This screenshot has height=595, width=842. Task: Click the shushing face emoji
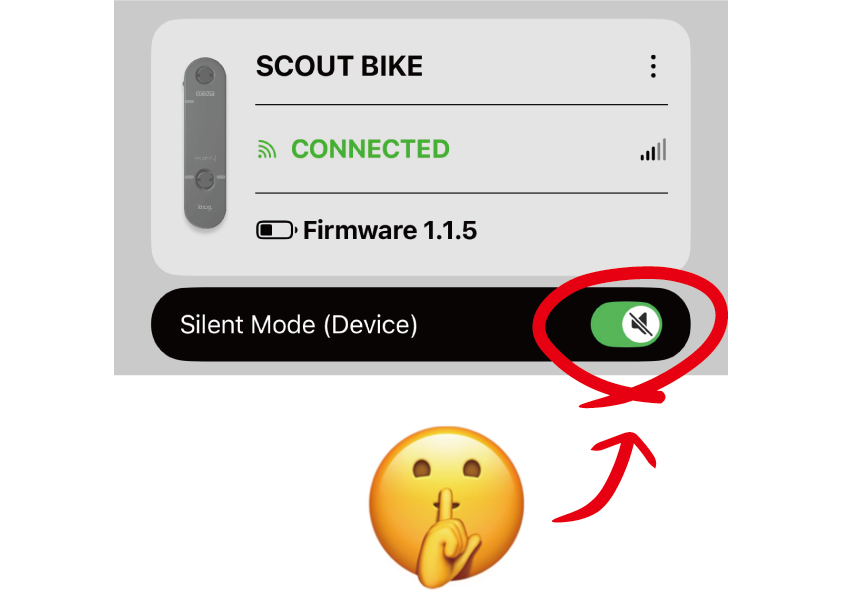(x=446, y=507)
